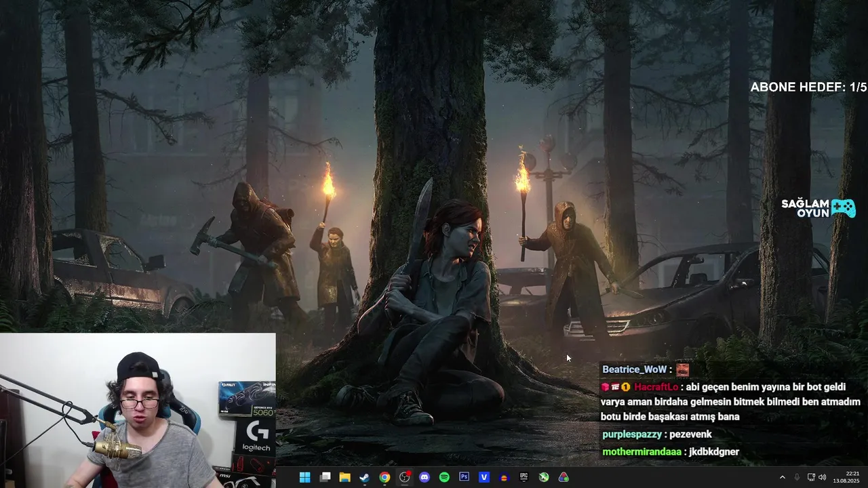The height and width of the screenshot is (488, 868).
Task: Open the Xbox app in the taskbar
Action: (x=544, y=477)
